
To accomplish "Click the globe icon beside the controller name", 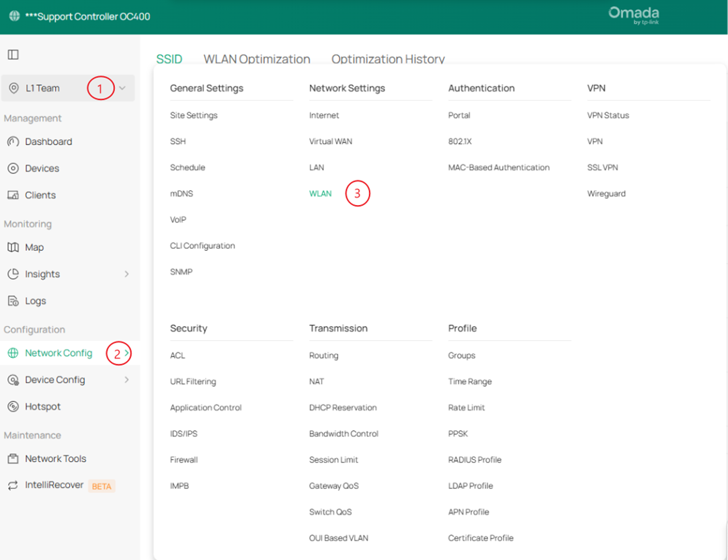I will pyautogui.click(x=13, y=15).
